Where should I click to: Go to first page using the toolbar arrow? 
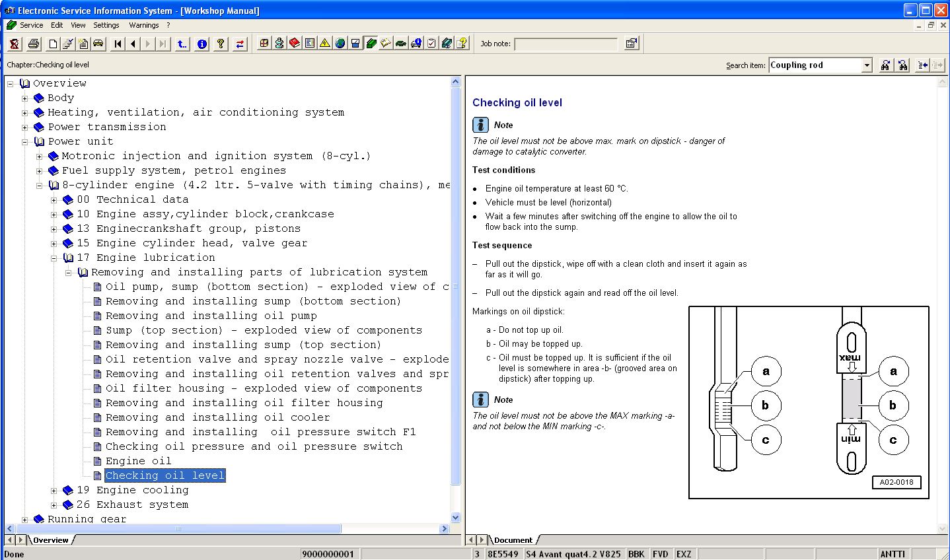click(x=118, y=44)
